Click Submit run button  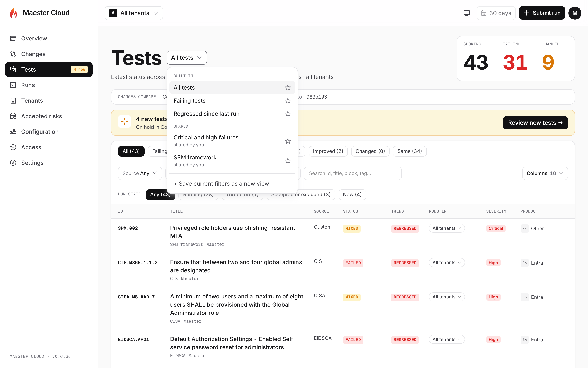542,13
